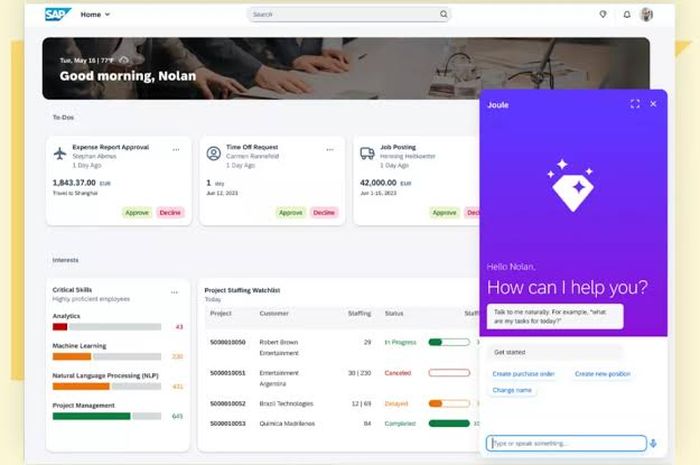Sort by the Staffing column header
This screenshot has width=700, height=465.
359,313
